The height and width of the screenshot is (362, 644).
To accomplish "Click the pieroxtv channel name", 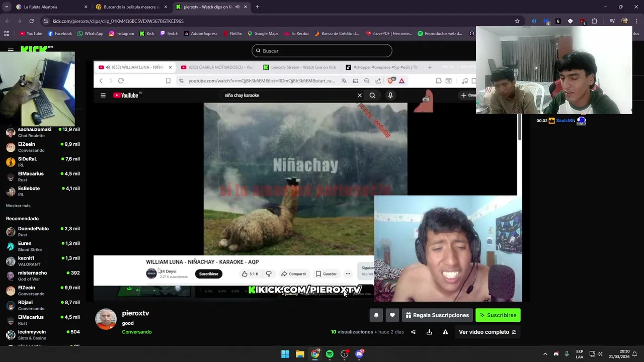I will (x=135, y=313).
